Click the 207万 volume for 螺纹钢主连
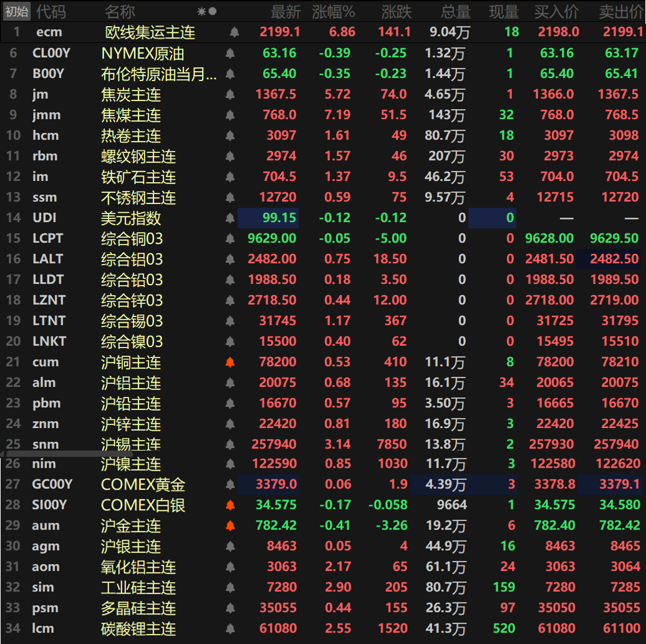This screenshot has width=646, height=644. pos(446,156)
